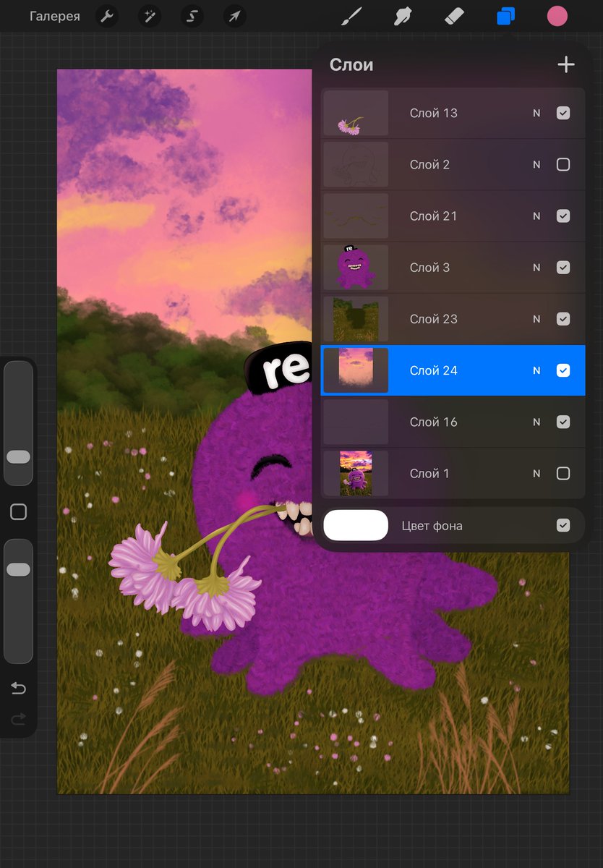Tap the Слой 24 sky thumbnail
This screenshot has width=603, height=868.
pos(356,370)
